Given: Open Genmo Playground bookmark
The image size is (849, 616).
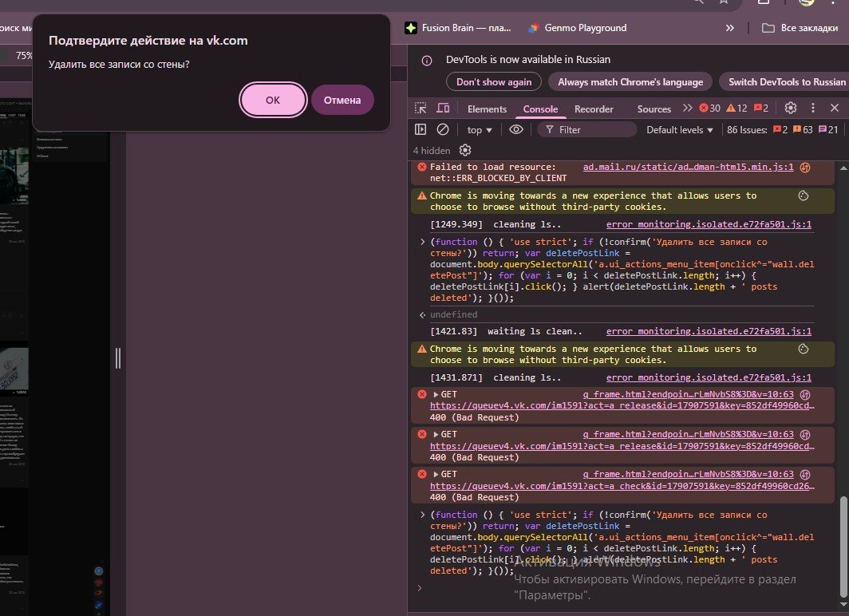Looking at the screenshot, I should pos(577,28).
